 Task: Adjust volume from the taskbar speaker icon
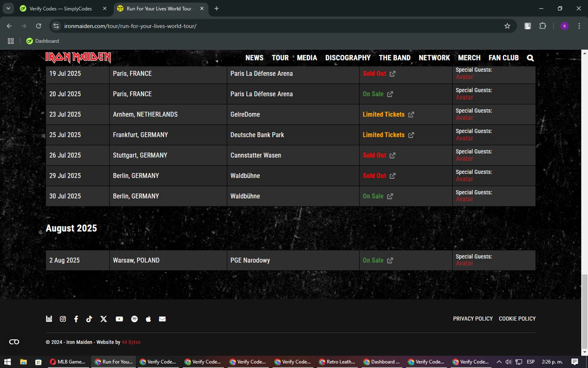pos(508,362)
